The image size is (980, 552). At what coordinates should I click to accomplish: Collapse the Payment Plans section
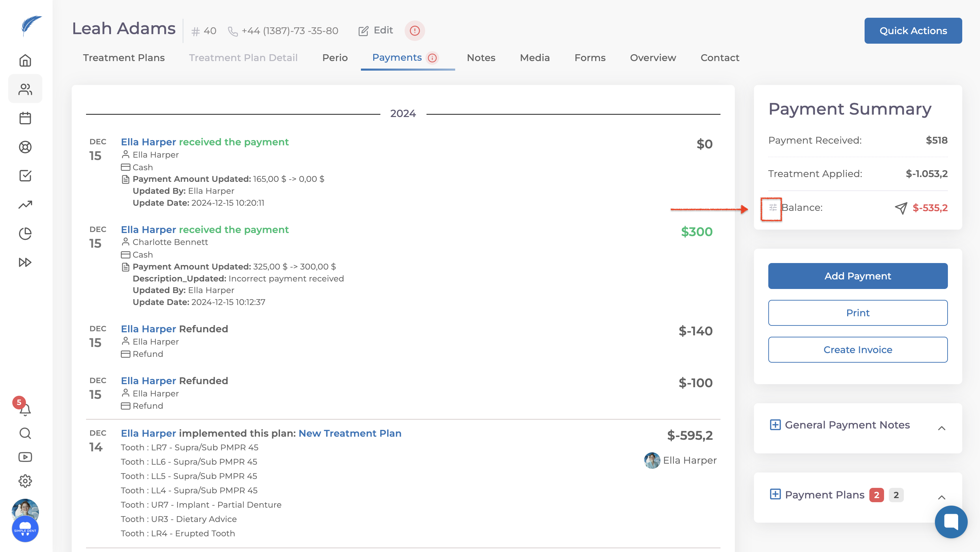tap(941, 497)
